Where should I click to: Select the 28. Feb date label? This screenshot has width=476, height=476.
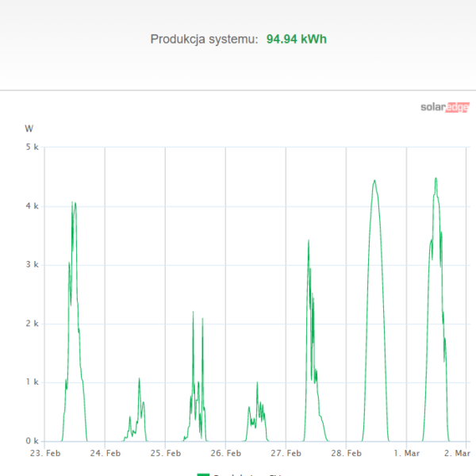click(347, 454)
